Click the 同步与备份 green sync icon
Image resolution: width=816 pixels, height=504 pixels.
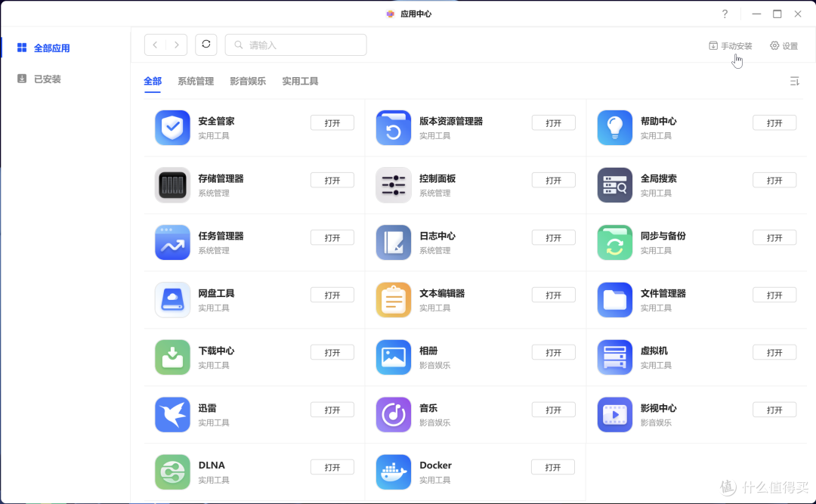click(614, 242)
